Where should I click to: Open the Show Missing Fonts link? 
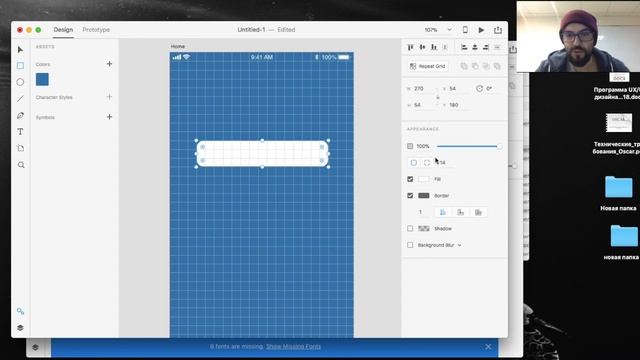tap(293, 347)
